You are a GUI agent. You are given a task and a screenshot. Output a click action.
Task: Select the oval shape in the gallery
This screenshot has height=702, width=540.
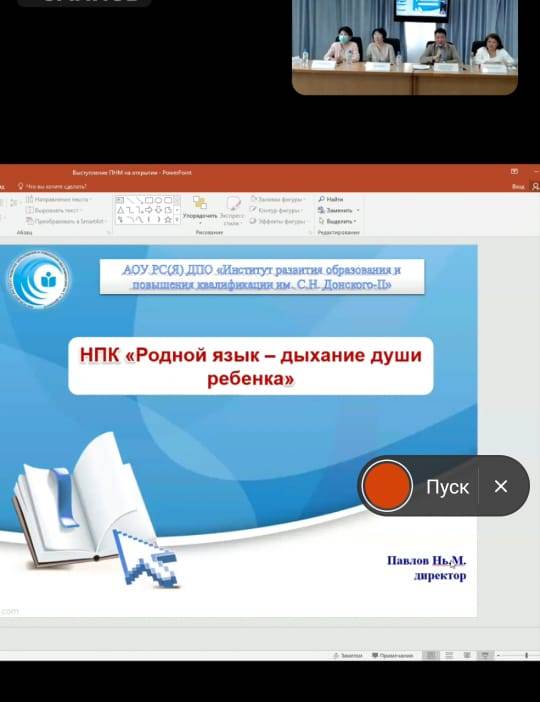coord(159,200)
